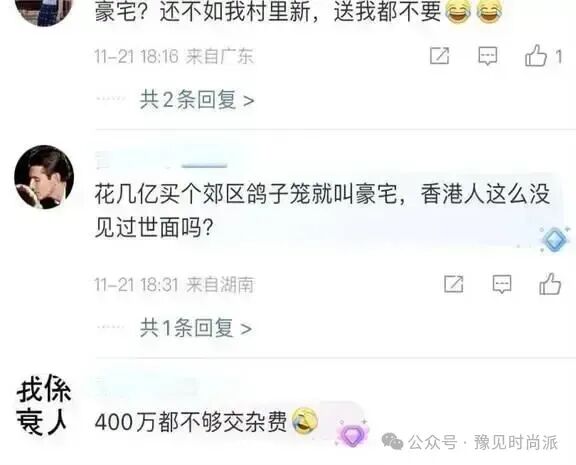Expand the 共1条回复 replies
The width and height of the screenshot is (576, 465).
tap(196, 328)
